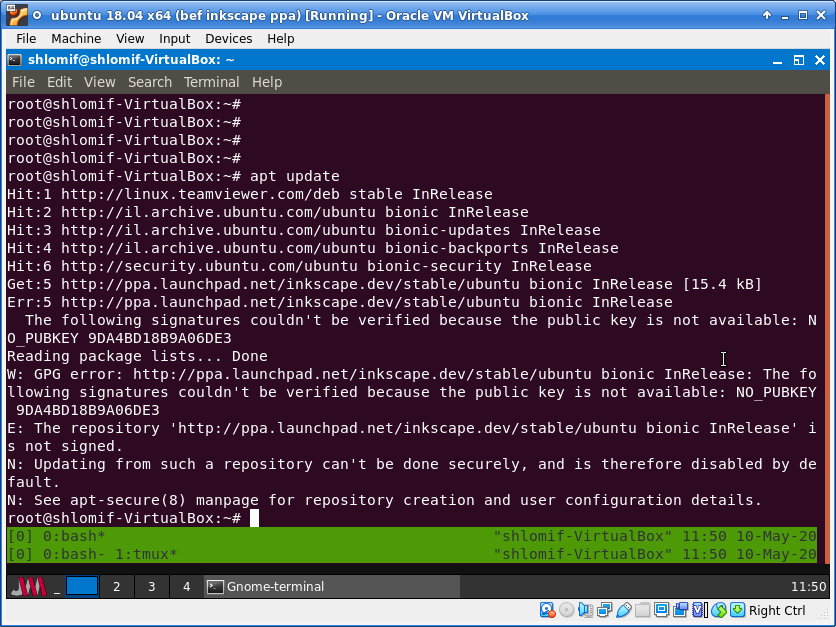This screenshot has height=627, width=836.
Task: Open the VirtualBox File menu
Action: pos(26,39)
